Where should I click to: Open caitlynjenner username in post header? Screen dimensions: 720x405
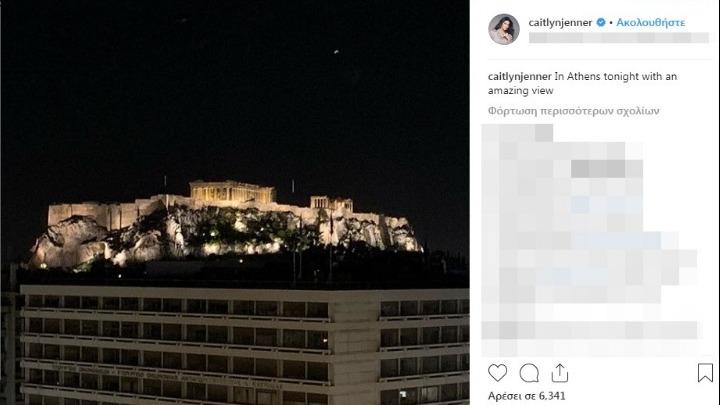(560, 22)
